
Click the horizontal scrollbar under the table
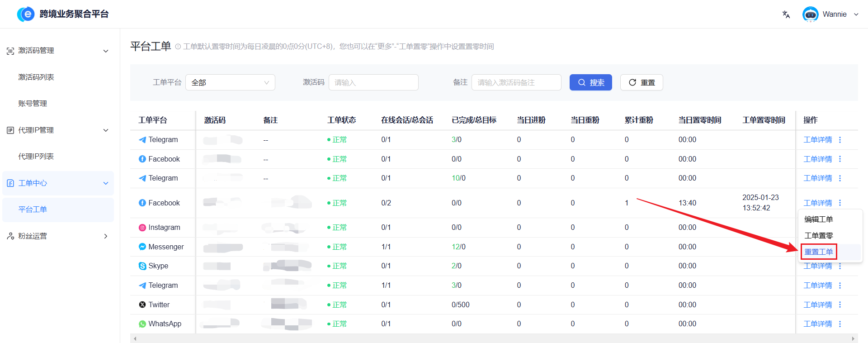click(x=494, y=338)
